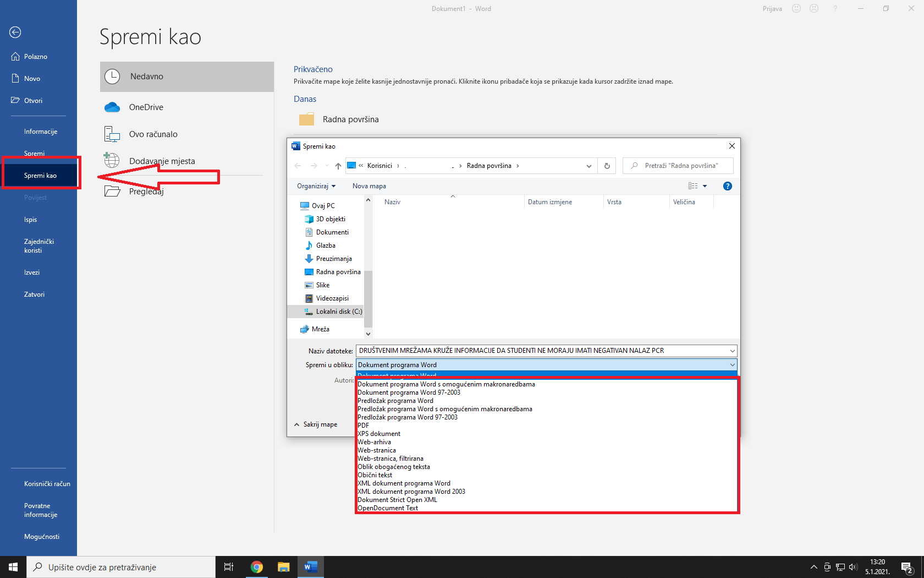Click the Naziv datoteke file name field
Image resolution: width=924 pixels, height=578 pixels.
click(542, 351)
